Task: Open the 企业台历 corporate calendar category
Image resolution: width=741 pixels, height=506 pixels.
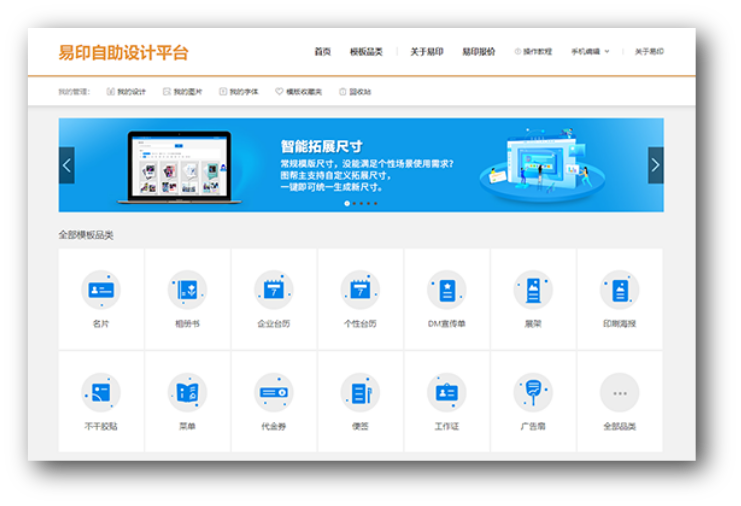Action: (x=274, y=290)
